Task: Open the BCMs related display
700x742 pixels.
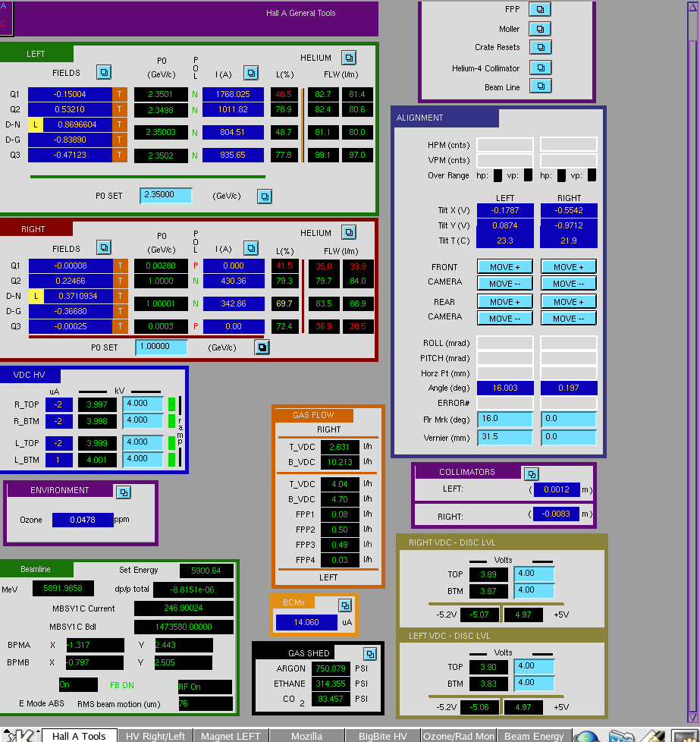Action: 345,605
